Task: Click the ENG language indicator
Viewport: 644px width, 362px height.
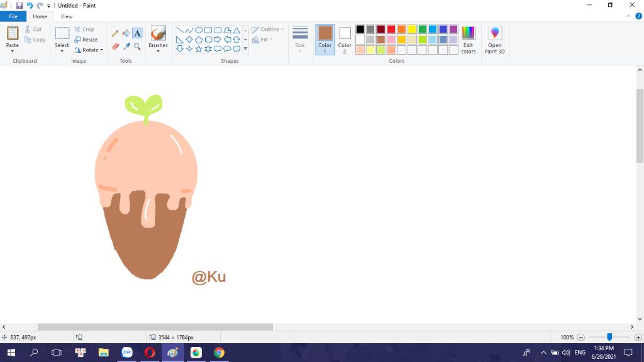Action: (580, 353)
